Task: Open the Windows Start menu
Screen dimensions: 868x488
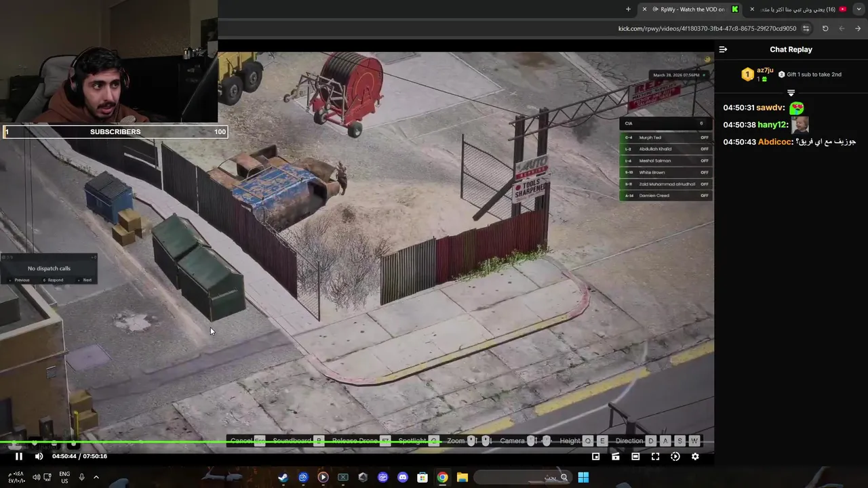Action: tap(583, 477)
